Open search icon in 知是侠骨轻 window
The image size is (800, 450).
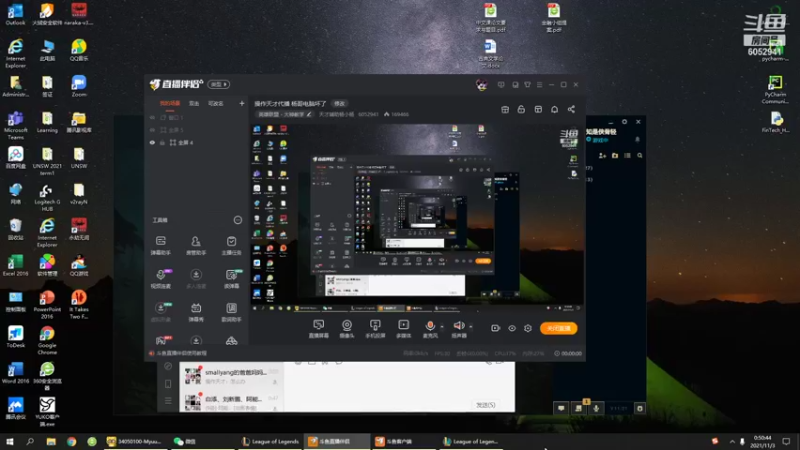point(639,156)
